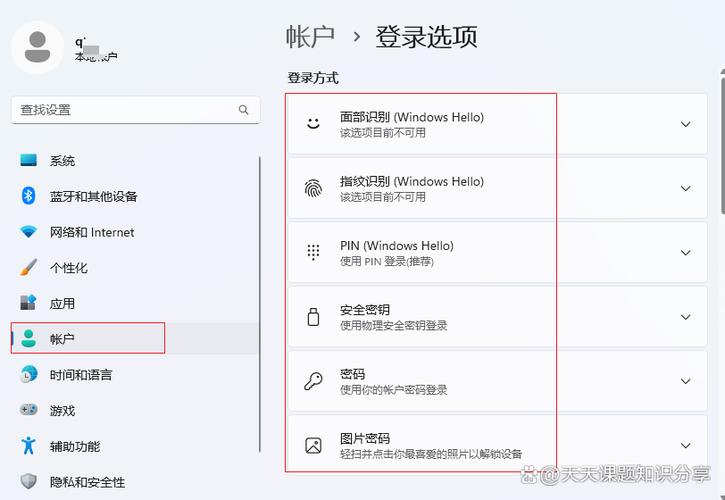Screen dimensions: 725x500
Task: Open 蓝牙和其他设备 category
Action: tap(135, 196)
